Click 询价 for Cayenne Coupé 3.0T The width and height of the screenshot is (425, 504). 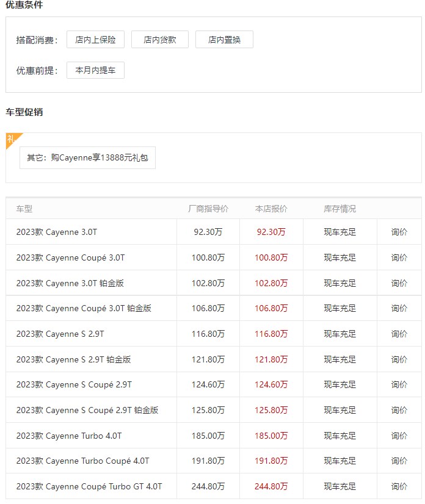pyautogui.click(x=399, y=257)
